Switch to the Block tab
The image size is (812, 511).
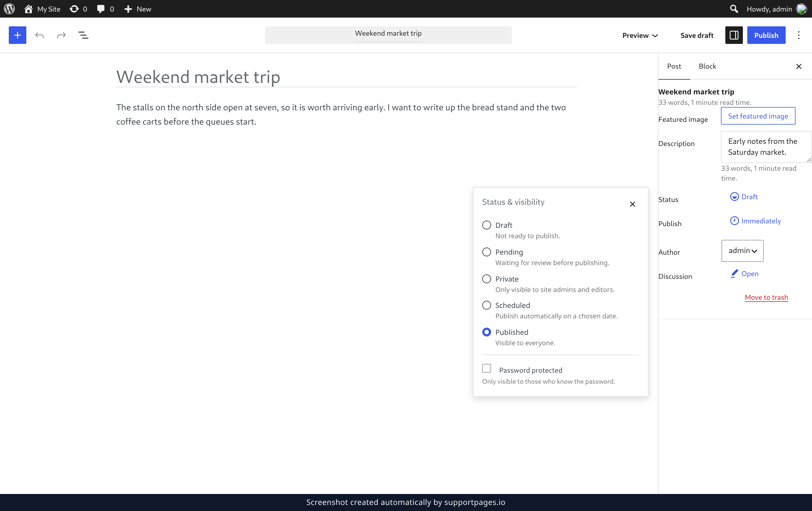(707, 66)
